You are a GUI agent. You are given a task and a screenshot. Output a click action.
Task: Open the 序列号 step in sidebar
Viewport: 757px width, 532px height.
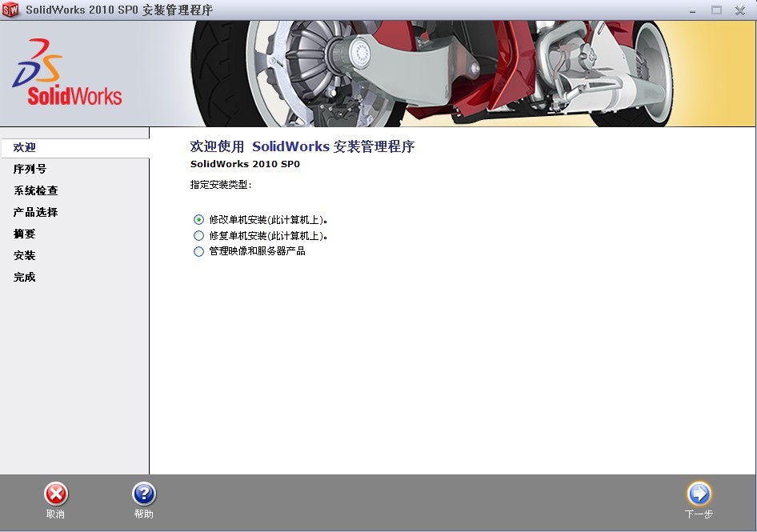(30, 169)
